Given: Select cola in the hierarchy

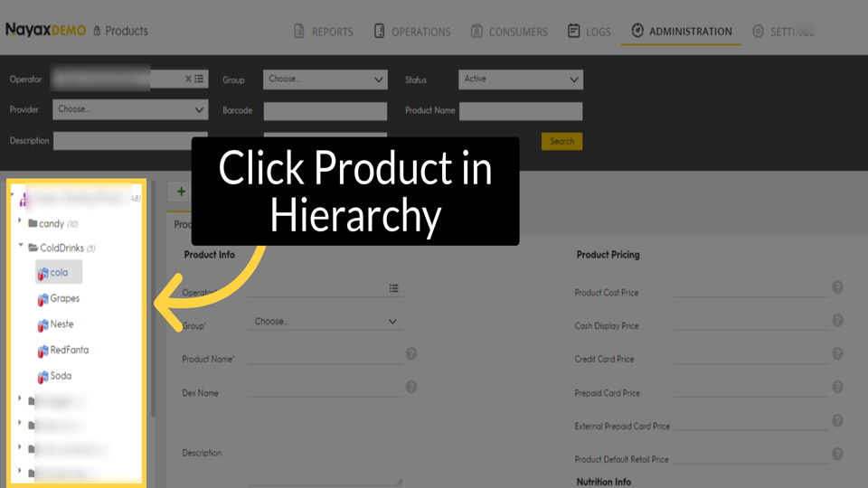Looking at the screenshot, I should [x=59, y=272].
